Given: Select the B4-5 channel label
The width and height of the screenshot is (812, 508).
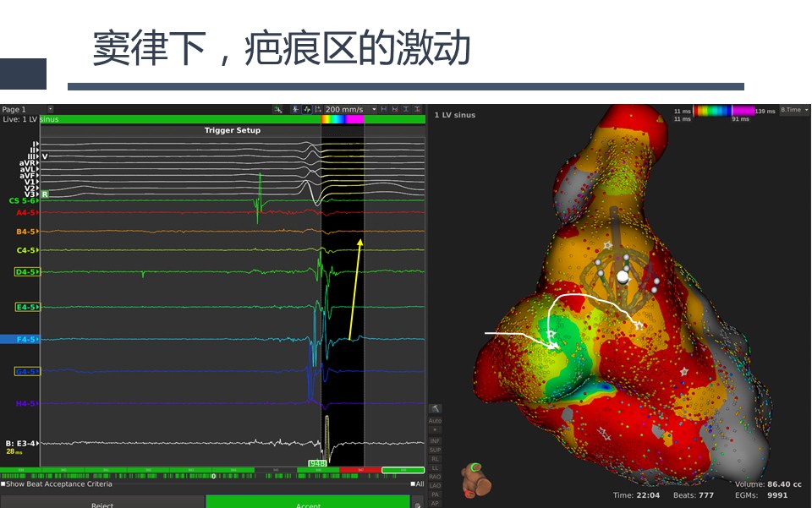Looking at the screenshot, I should point(26,232).
